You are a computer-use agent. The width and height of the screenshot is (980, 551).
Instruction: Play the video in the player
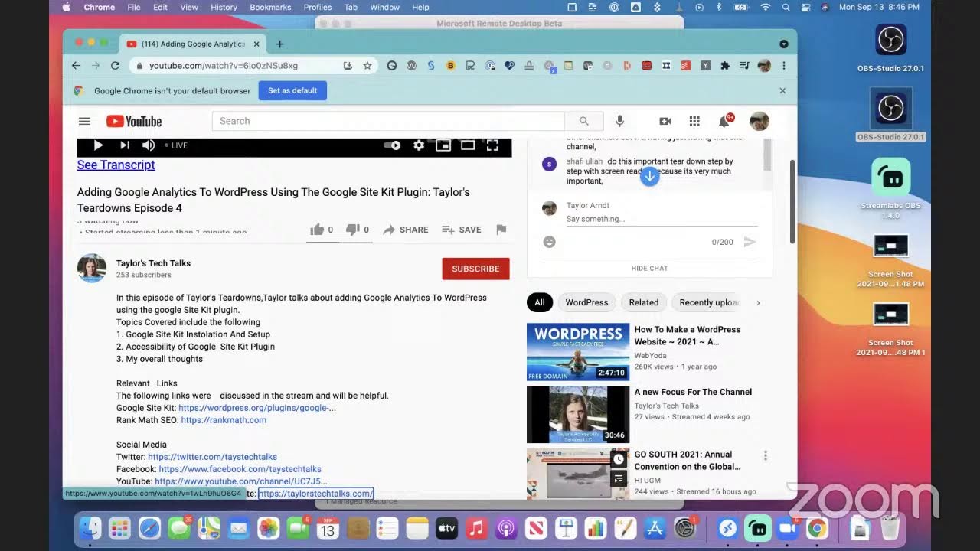(x=98, y=145)
